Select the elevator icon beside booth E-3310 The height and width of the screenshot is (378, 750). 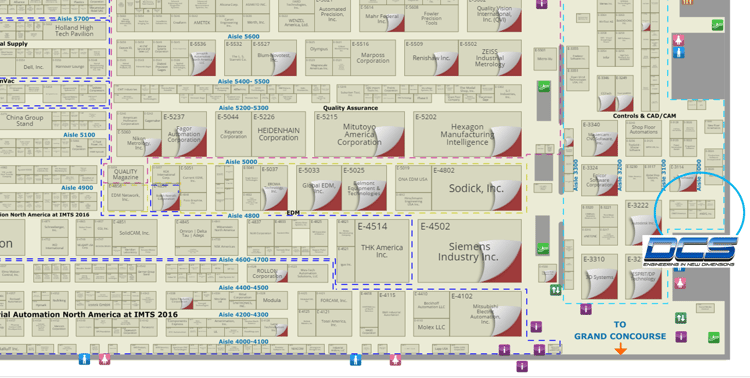click(x=555, y=289)
